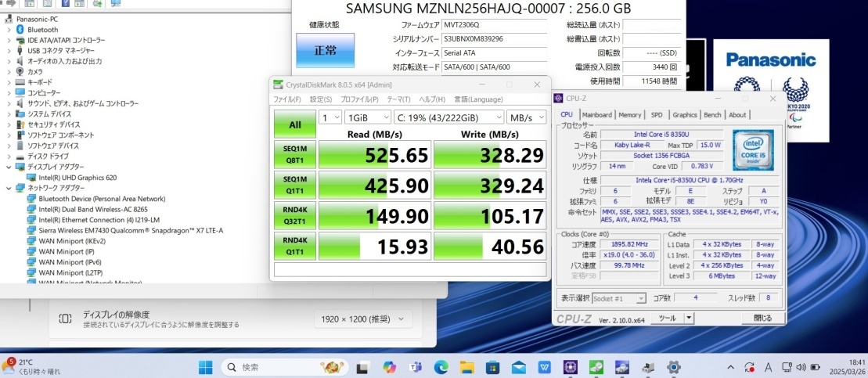868x378 pixels.
Task: Switch to the Memory tab in CPU-Z
Action: pyautogui.click(x=630, y=114)
